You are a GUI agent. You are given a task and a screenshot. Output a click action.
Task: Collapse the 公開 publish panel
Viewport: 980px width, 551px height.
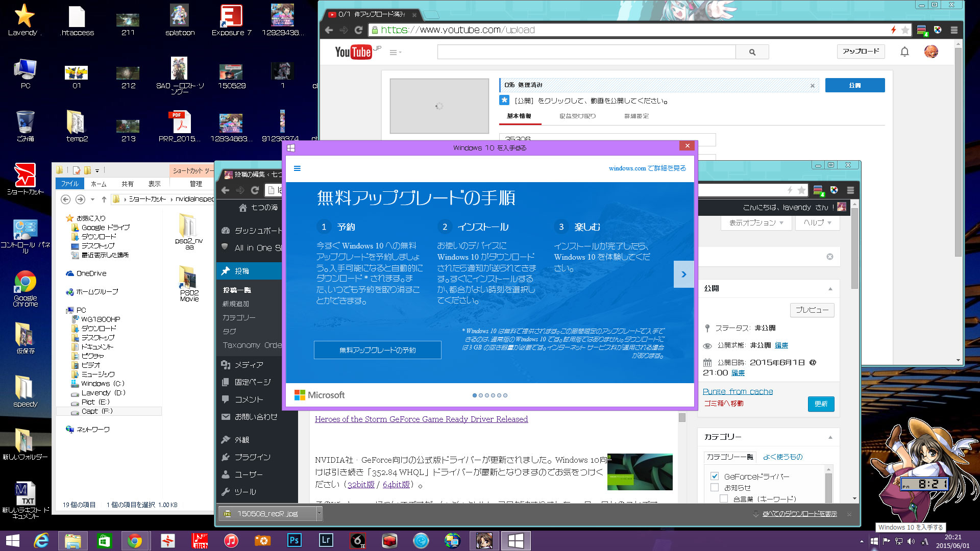[830, 289]
